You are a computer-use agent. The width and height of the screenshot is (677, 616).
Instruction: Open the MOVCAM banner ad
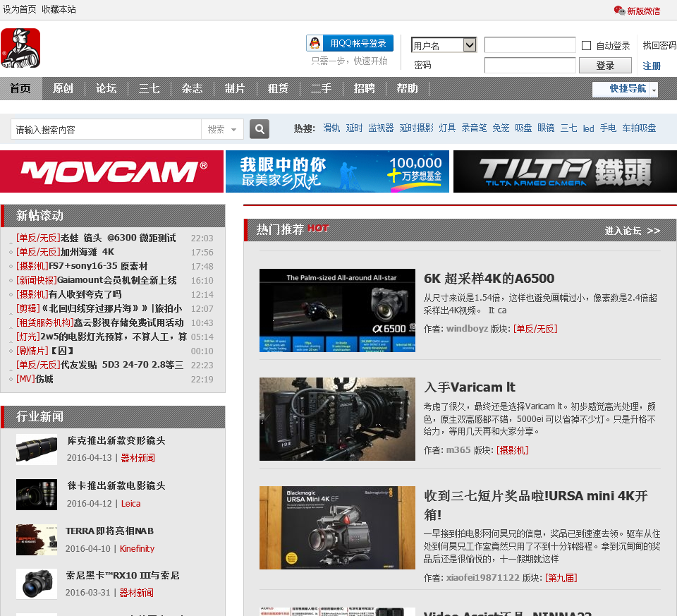click(x=112, y=171)
